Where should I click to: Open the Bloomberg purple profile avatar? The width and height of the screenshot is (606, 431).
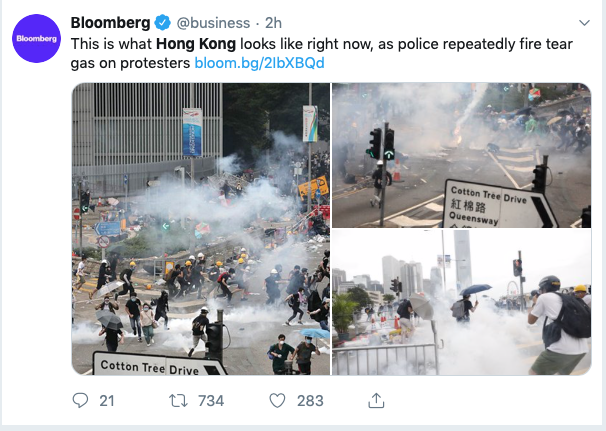[36, 38]
